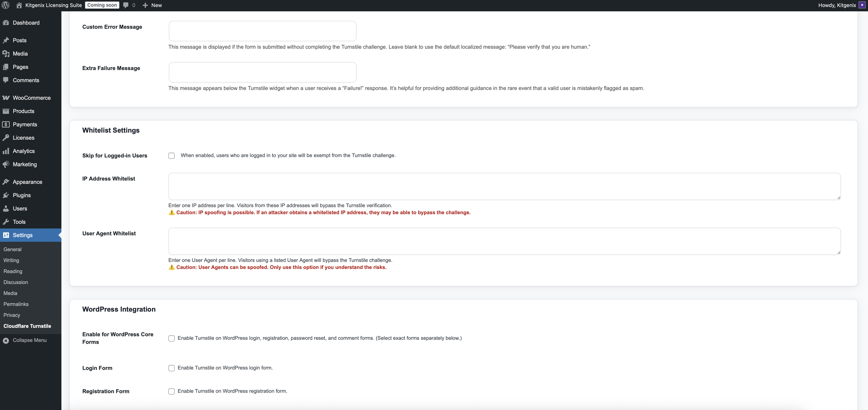This screenshot has width=868, height=410.
Task: Open Discussion settings submenu
Action: click(15, 282)
